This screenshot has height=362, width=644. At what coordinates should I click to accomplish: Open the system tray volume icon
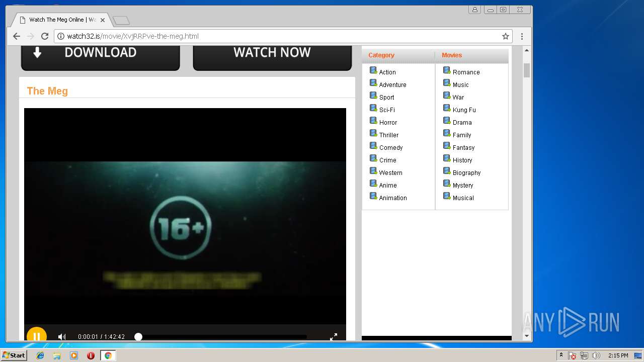596,355
